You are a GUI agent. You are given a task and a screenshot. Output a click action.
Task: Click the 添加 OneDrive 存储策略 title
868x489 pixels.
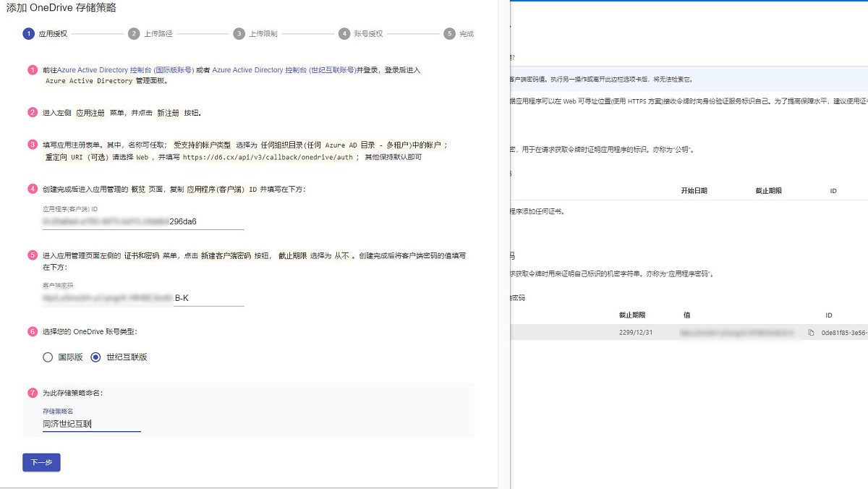(61, 8)
